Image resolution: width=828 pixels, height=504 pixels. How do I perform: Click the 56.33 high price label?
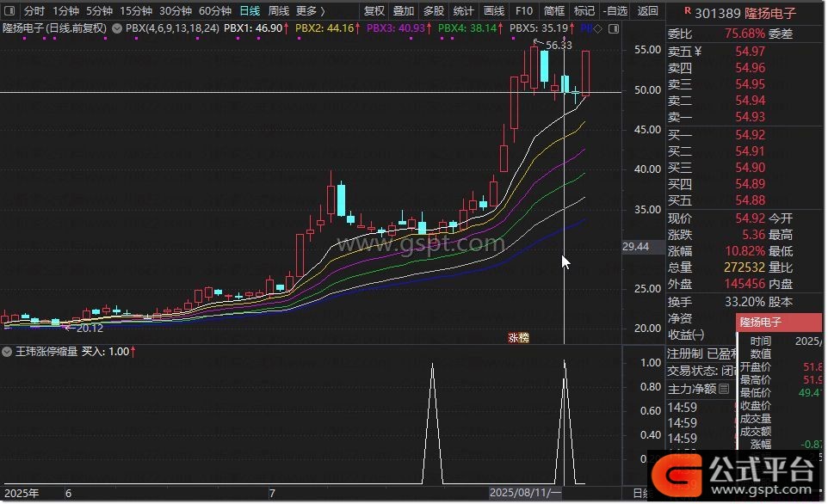(x=559, y=46)
